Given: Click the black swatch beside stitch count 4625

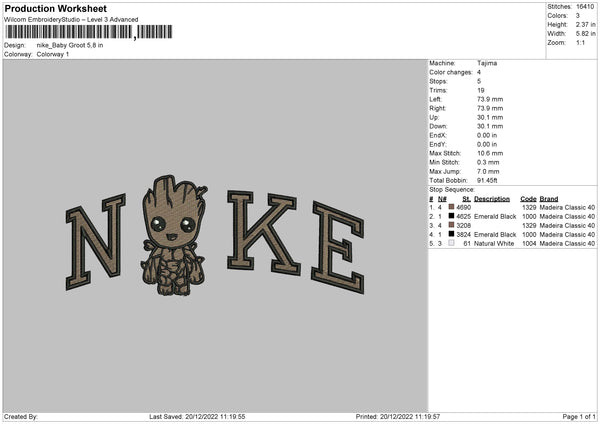Looking at the screenshot, I should click(x=452, y=216).
